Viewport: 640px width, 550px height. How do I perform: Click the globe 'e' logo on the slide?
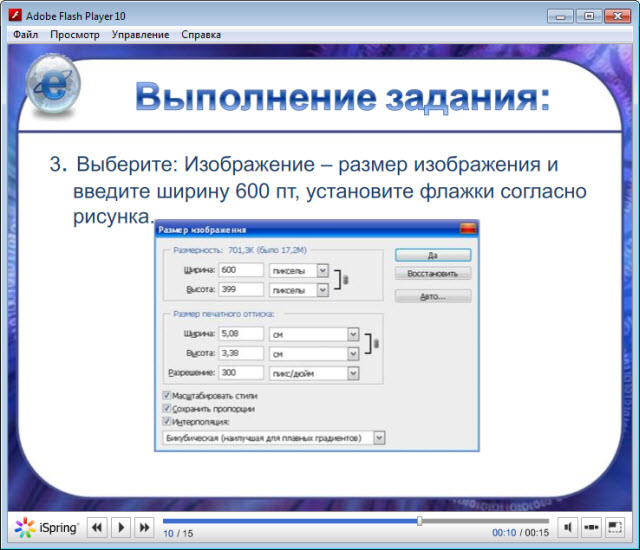point(53,84)
